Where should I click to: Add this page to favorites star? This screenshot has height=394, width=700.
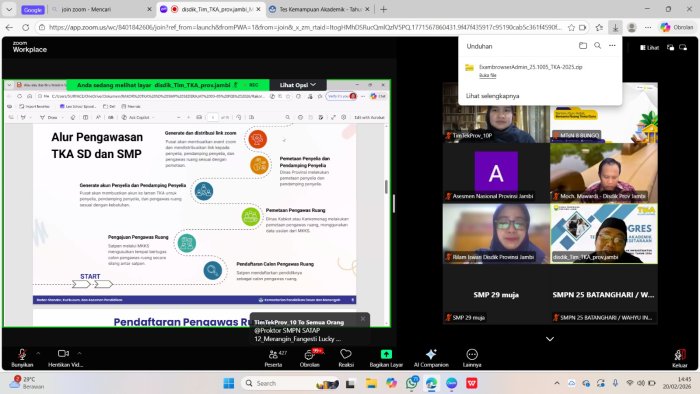click(571, 28)
